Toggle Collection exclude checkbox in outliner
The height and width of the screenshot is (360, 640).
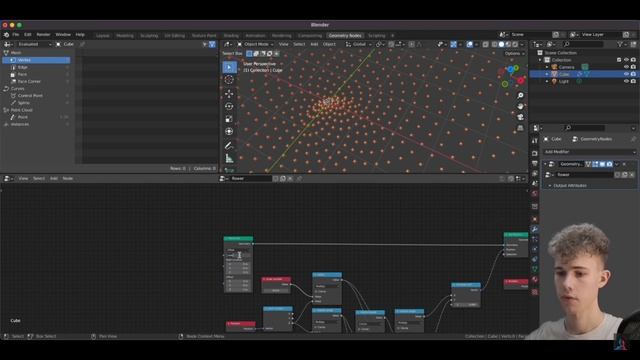click(x=619, y=60)
